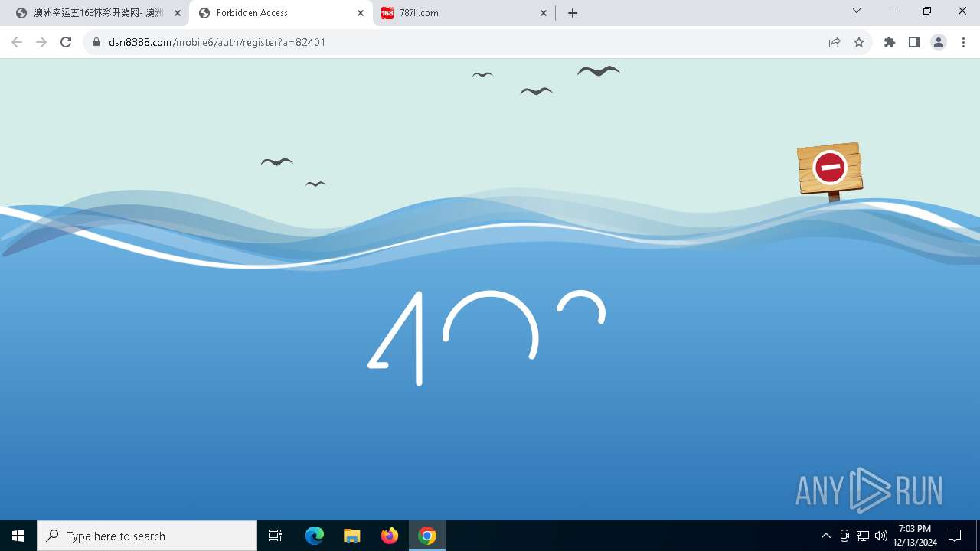Viewport: 980px width, 551px height.
Task: Restore down the Chrome window
Action: pos(927,11)
